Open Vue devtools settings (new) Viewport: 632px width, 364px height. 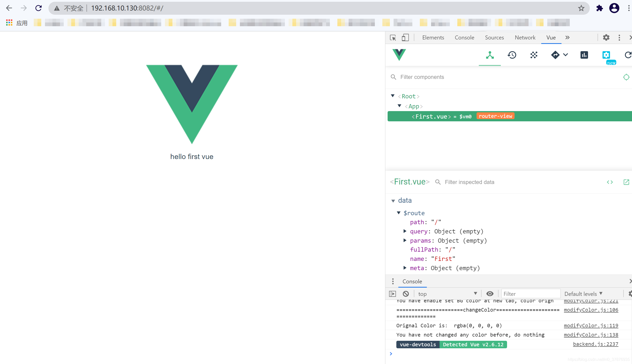[606, 55]
